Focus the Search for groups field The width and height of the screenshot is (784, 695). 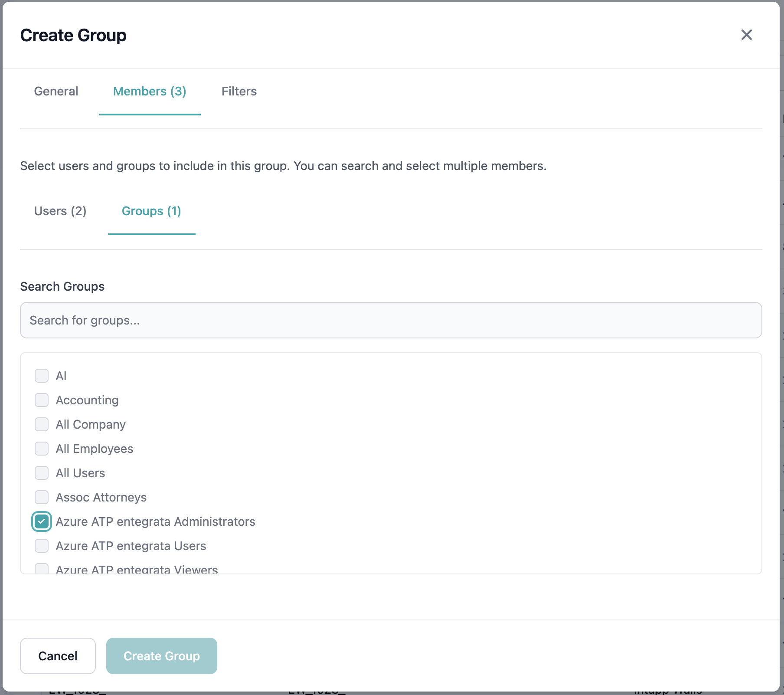(391, 320)
